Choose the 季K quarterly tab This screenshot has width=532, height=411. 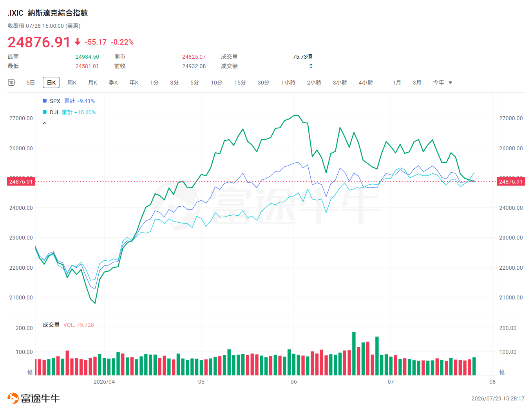point(113,83)
